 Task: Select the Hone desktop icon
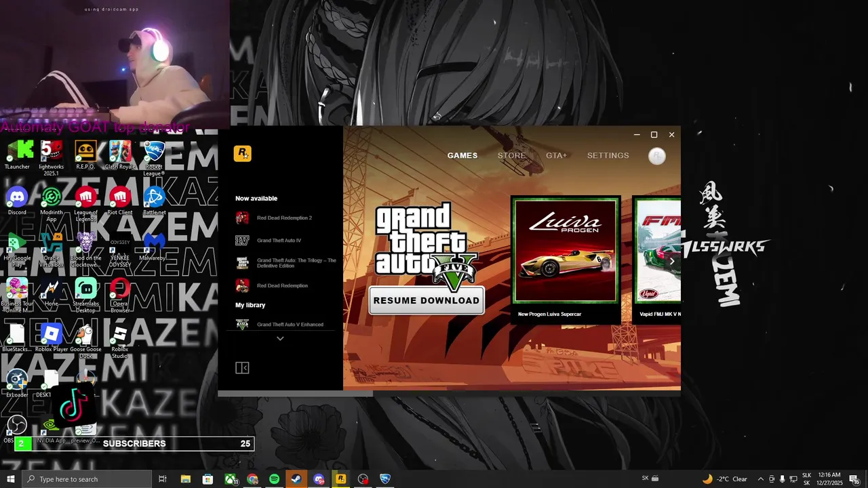point(52,292)
